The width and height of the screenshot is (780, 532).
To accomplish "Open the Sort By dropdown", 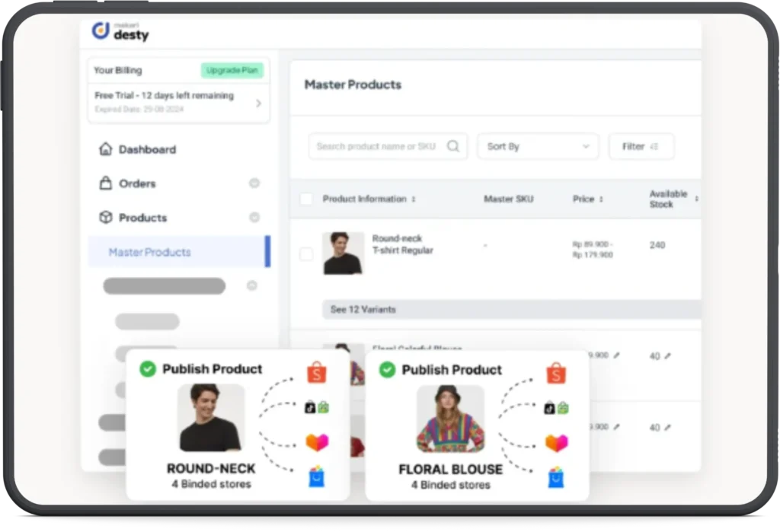I will (x=538, y=146).
